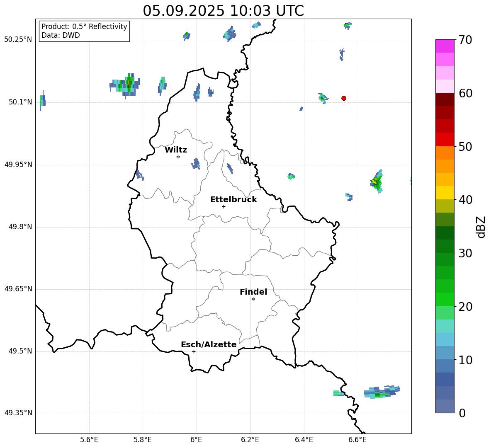Click the bright red colorbar segment above 50
The width and height of the screenshot is (491, 448).
click(x=445, y=139)
